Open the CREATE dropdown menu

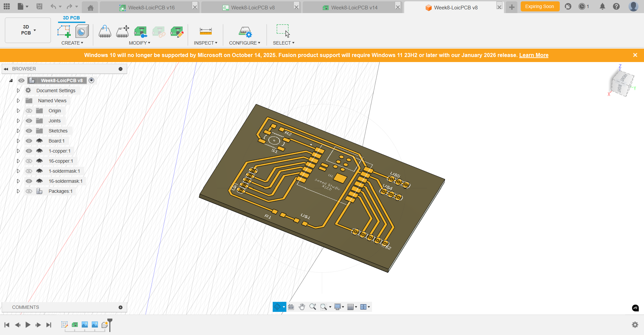(x=72, y=43)
